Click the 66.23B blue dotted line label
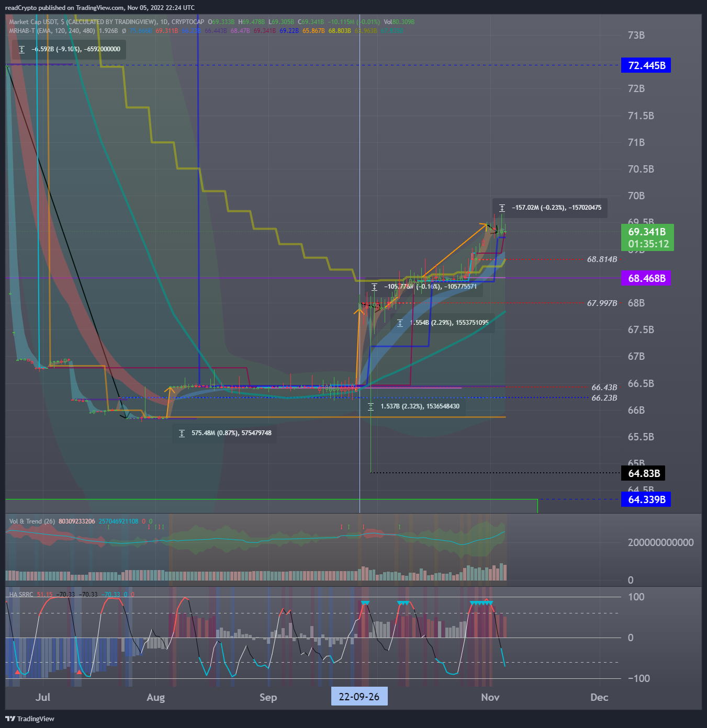This screenshot has height=728, width=707. [x=604, y=398]
